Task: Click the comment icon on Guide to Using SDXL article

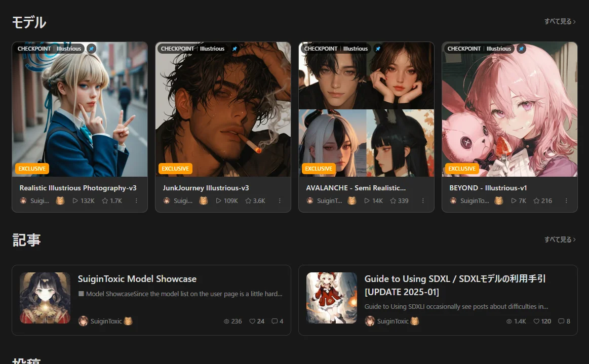Action: coord(561,321)
